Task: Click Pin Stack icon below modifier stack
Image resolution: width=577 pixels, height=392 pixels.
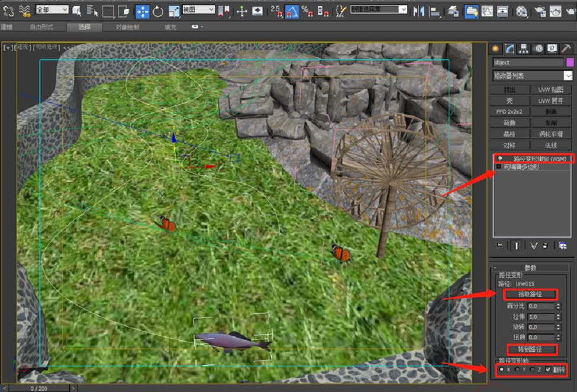Action: click(x=499, y=245)
